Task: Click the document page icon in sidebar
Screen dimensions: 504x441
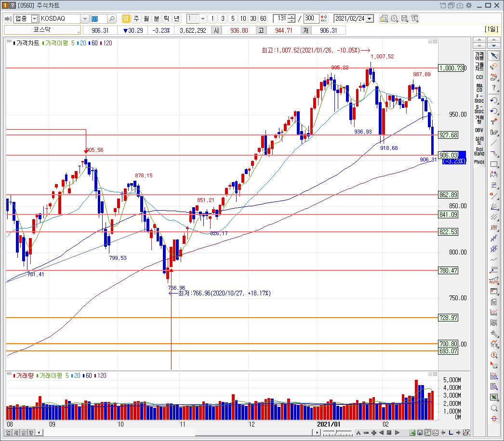Action: pos(494,302)
